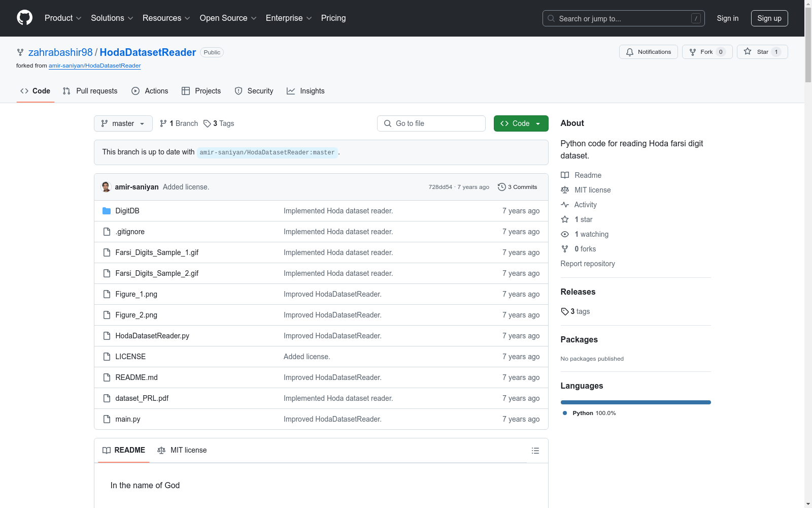Open the green Code dropdown
Viewport: 812px width, 508px height.
click(521, 123)
